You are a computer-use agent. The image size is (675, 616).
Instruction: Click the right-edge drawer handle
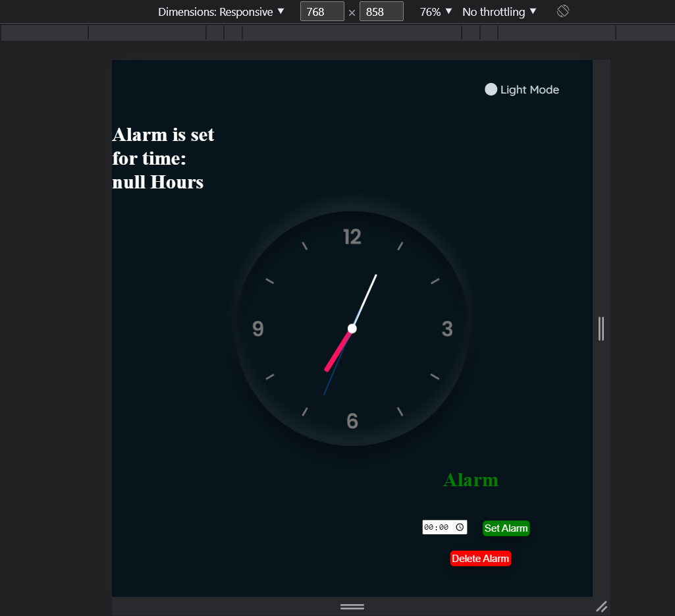[601, 329]
